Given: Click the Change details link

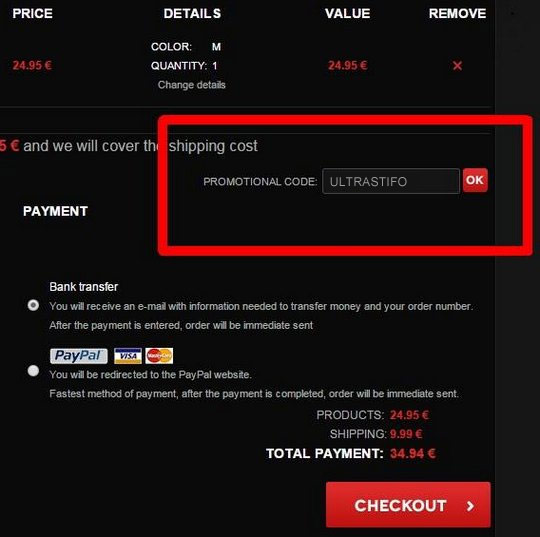Looking at the screenshot, I should 191,85.
